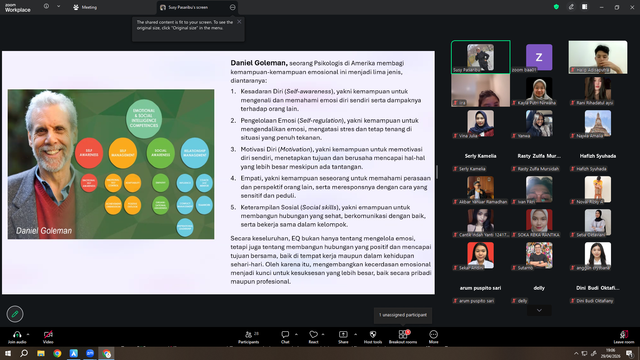Image resolution: width=640 pixels, height=360 pixels.
Task: Click the React heart icon
Action: click(x=313, y=334)
